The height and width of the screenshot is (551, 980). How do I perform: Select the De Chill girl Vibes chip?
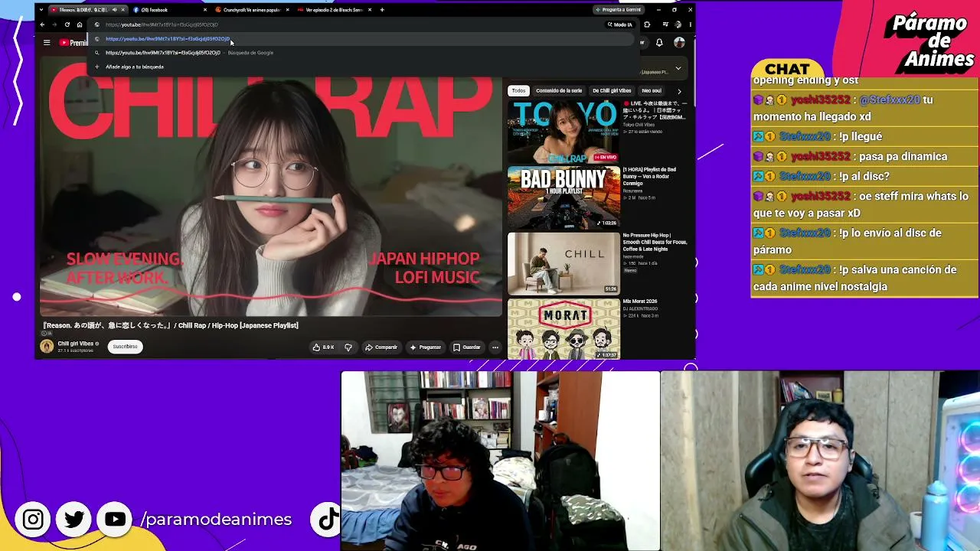[x=612, y=90]
